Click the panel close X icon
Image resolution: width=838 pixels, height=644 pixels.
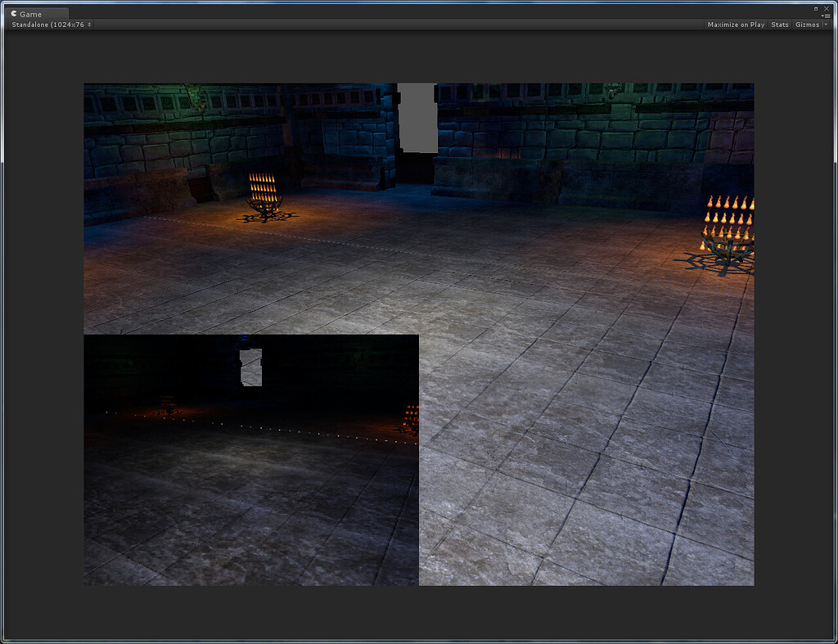[827, 8]
